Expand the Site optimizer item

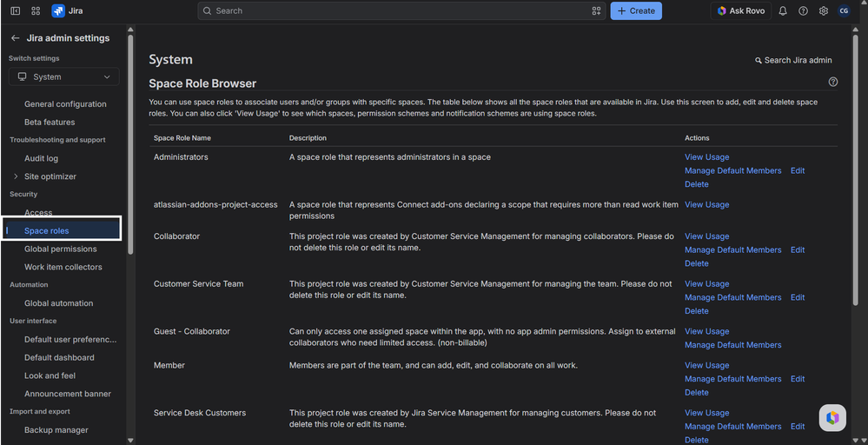coord(16,176)
